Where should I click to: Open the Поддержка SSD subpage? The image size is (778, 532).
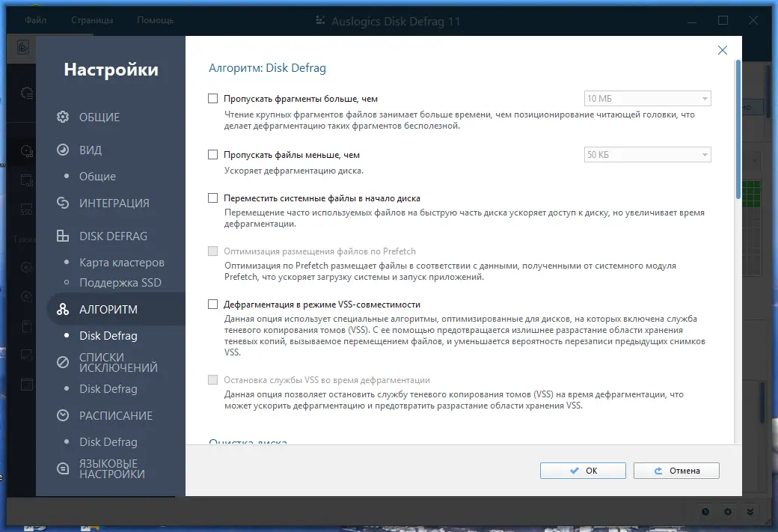pos(120,282)
